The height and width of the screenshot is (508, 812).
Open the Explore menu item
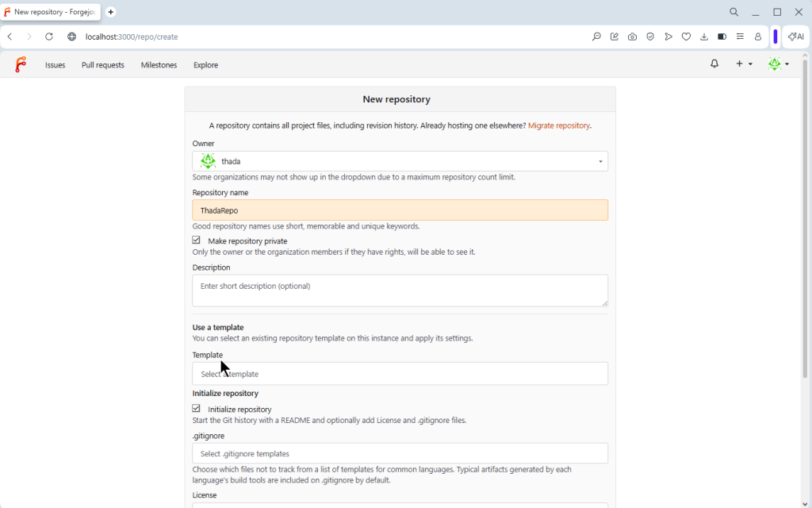pos(205,65)
